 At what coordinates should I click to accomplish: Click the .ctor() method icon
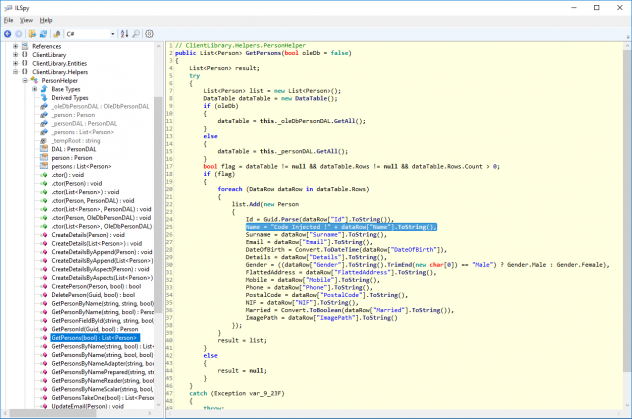(x=44, y=175)
